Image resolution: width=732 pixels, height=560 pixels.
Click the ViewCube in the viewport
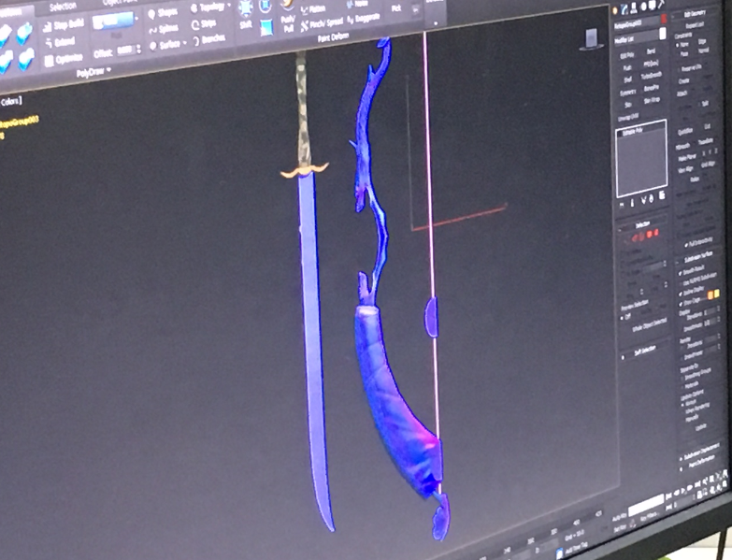pos(593,37)
